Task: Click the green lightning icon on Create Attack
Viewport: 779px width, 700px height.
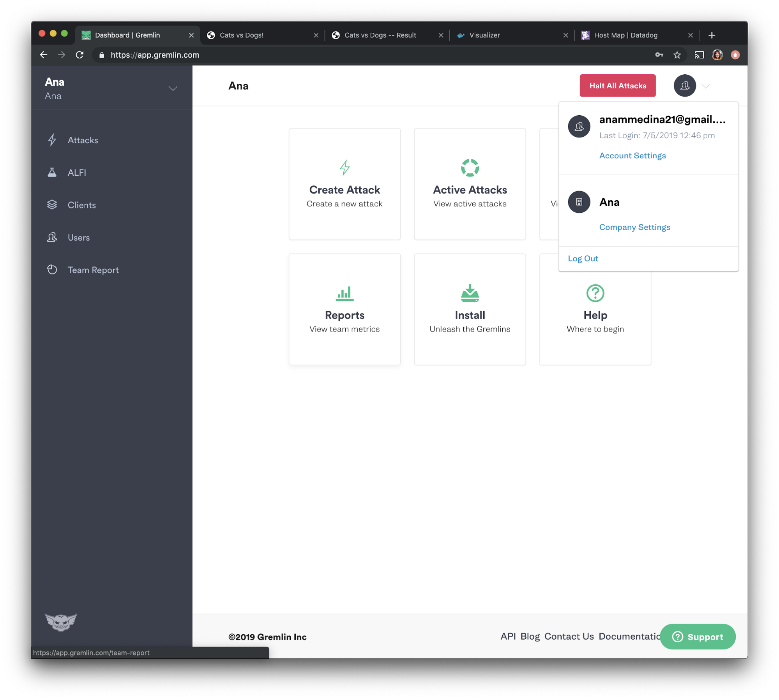Action: (344, 168)
